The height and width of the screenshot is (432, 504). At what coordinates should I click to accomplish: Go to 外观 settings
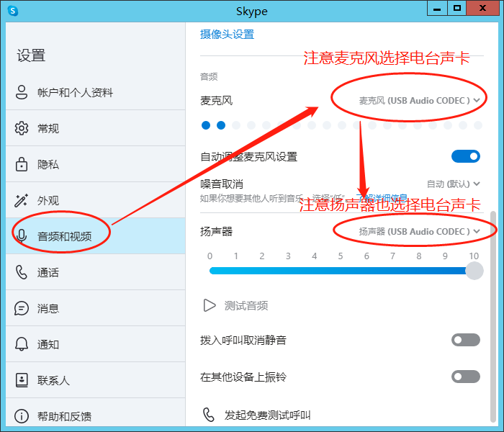click(x=96, y=200)
